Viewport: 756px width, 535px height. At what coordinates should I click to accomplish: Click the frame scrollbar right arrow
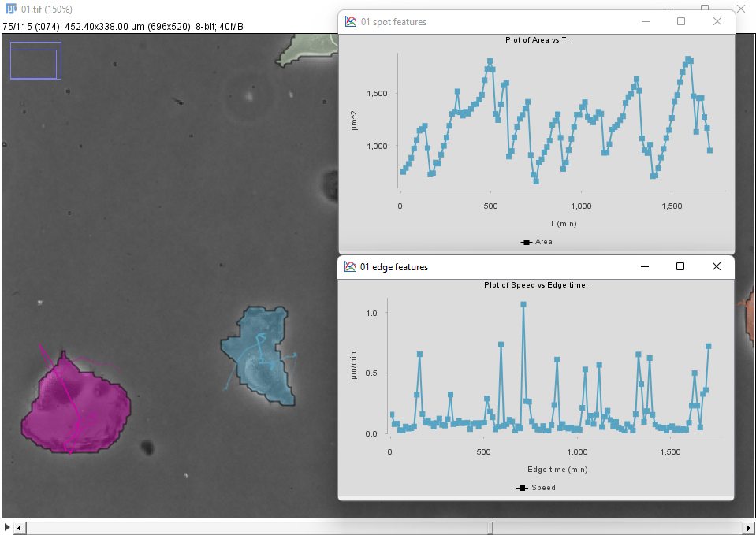[749, 527]
